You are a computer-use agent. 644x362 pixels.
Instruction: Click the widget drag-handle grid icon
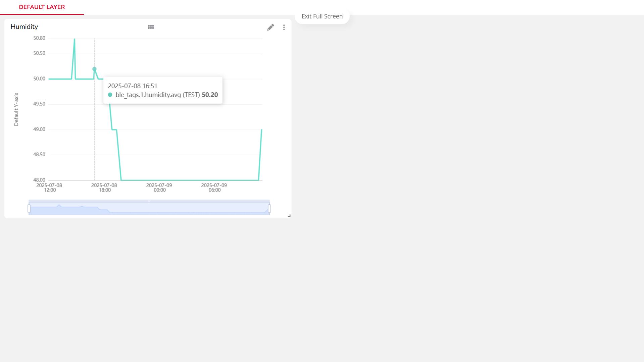pyautogui.click(x=151, y=27)
